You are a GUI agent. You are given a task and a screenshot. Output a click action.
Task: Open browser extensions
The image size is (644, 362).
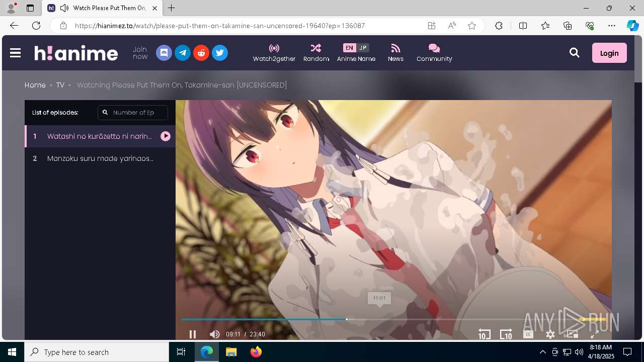[x=499, y=26]
